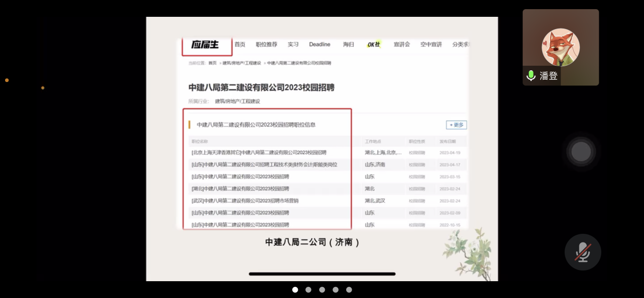
Task: Click the OK社 logo in navigation
Action: (x=374, y=45)
